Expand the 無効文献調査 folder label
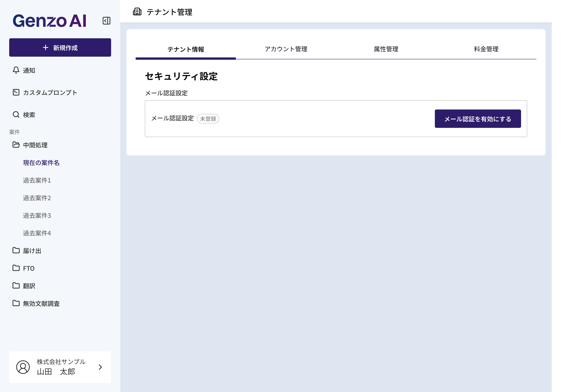This screenshot has width=586, height=392. click(x=41, y=304)
